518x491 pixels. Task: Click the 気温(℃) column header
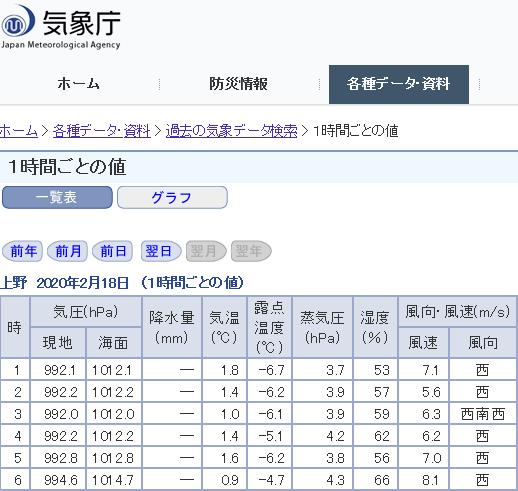[225, 327]
